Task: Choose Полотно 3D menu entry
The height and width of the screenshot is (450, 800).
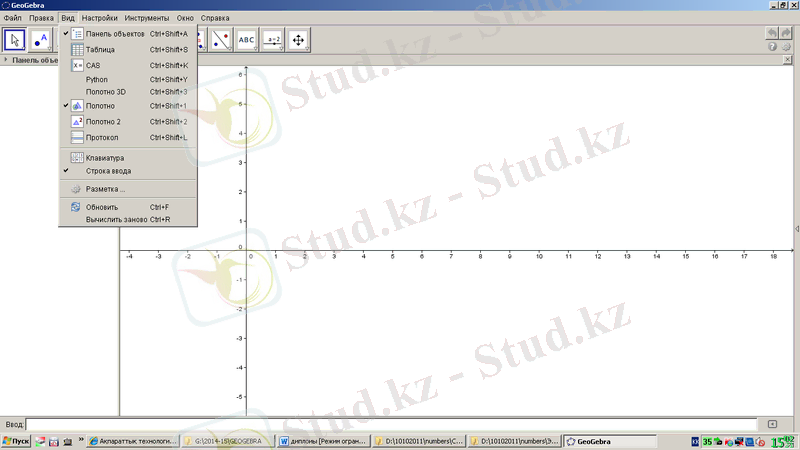Action: click(128, 92)
